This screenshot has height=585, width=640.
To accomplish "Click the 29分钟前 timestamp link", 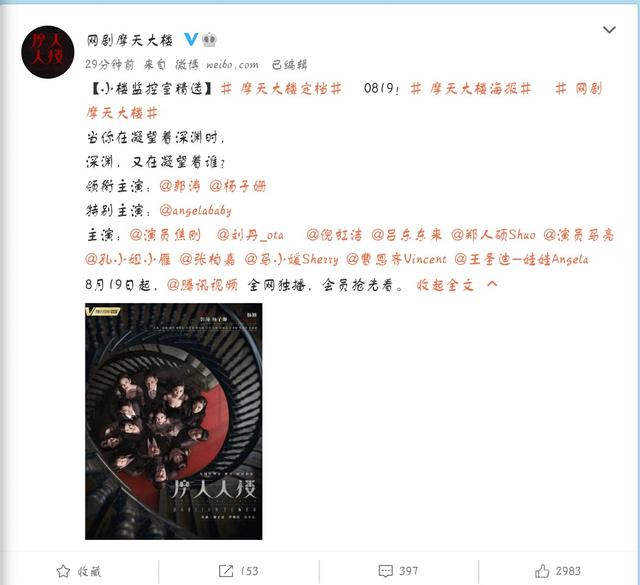I will pyautogui.click(x=109, y=65).
